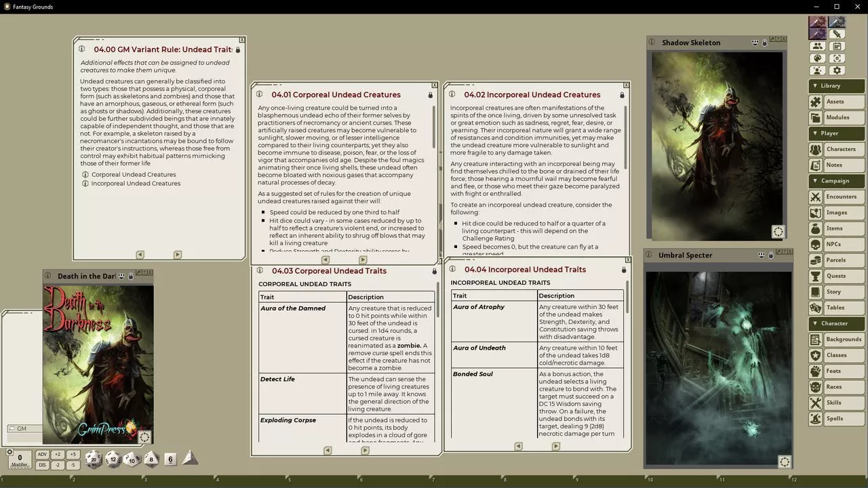Collapse the Campaign sidebar section
Viewport: 868px width, 488px height.
coord(836,180)
